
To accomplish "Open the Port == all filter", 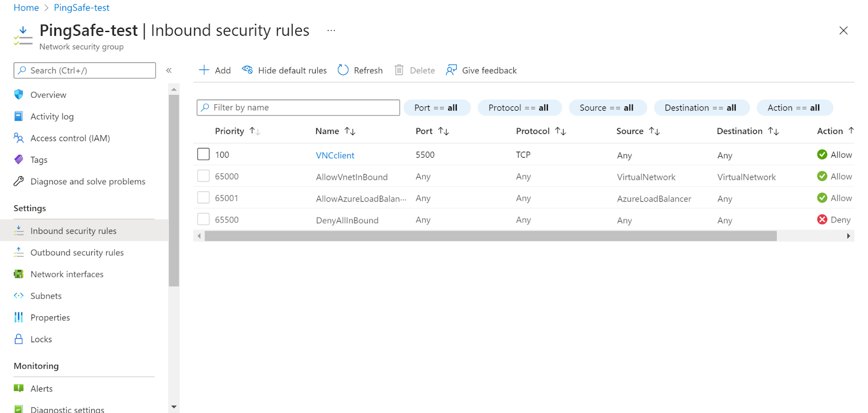I will (x=437, y=108).
